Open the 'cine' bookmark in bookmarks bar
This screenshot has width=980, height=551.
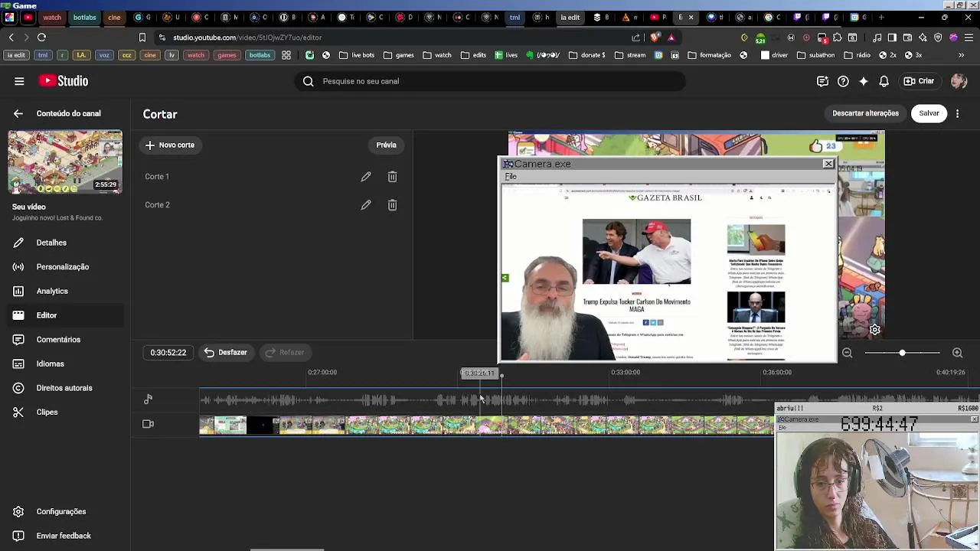click(150, 55)
